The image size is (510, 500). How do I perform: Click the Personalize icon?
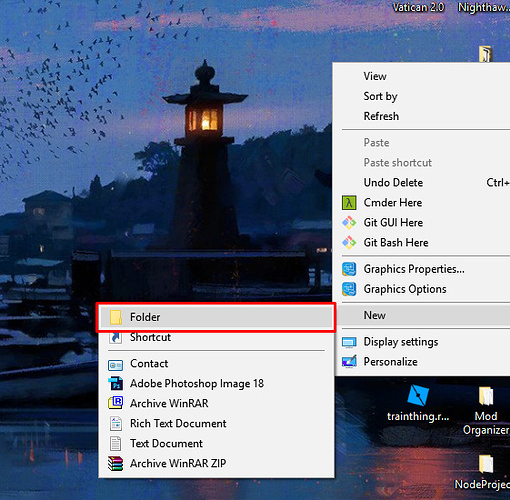click(349, 362)
